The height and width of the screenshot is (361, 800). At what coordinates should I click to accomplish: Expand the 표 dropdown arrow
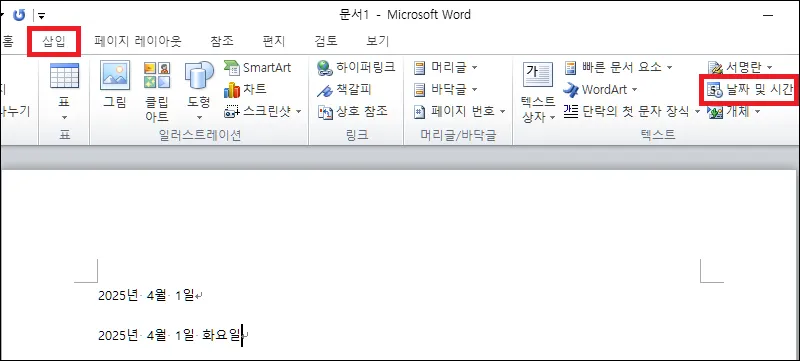click(x=64, y=118)
